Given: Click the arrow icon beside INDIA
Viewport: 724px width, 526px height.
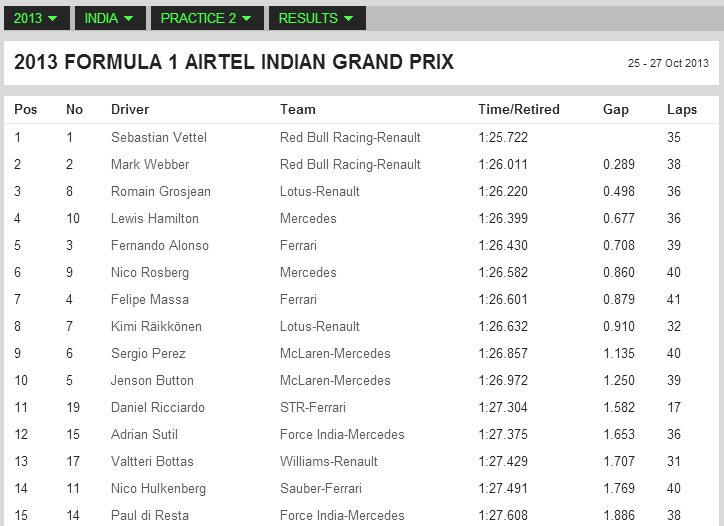Looking at the screenshot, I should [x=128, y=18].
